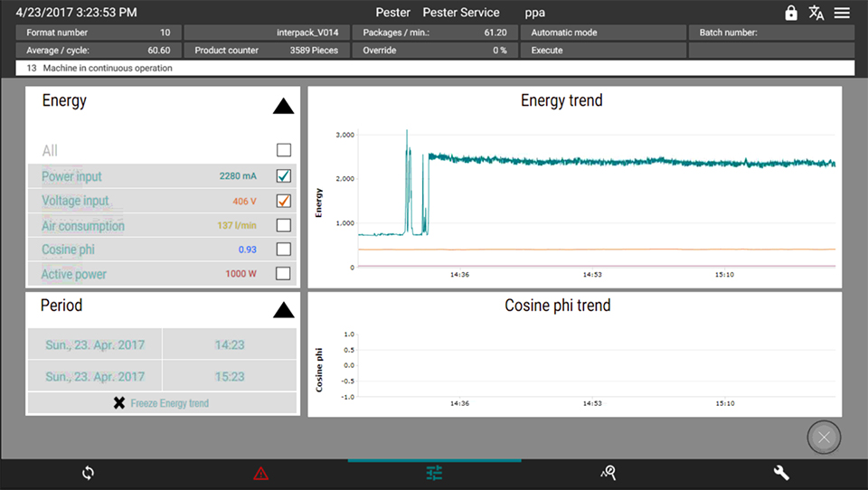Viewport: 868px width, 490px height.
Task: Collapse the Energy panel triangle
Action: [284, 107]
